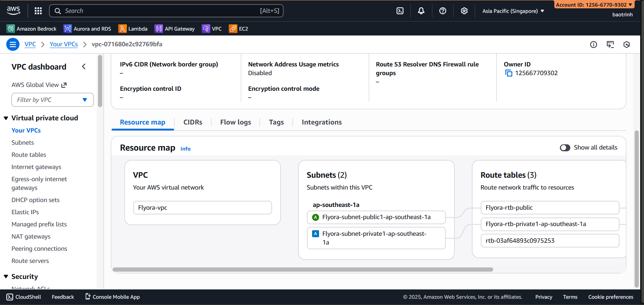The image size is (644, 305).
Task: Toggle the hamburger navigation menu button
Action: [13, 45]
